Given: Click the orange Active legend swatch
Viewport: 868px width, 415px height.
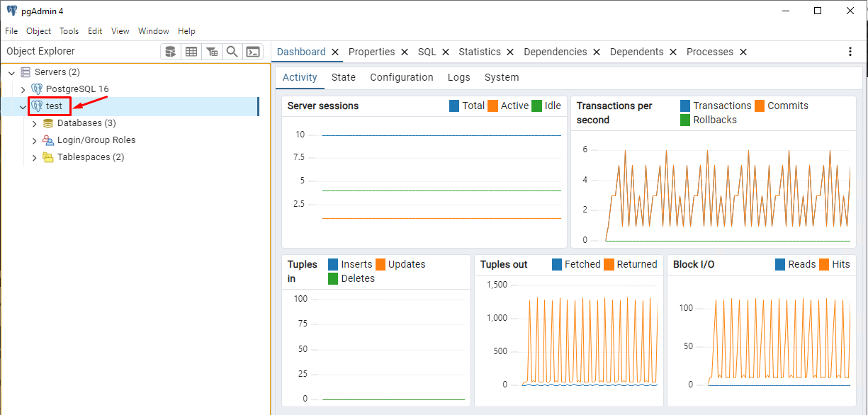Looking at the screenshot, I should click(493, 106).
